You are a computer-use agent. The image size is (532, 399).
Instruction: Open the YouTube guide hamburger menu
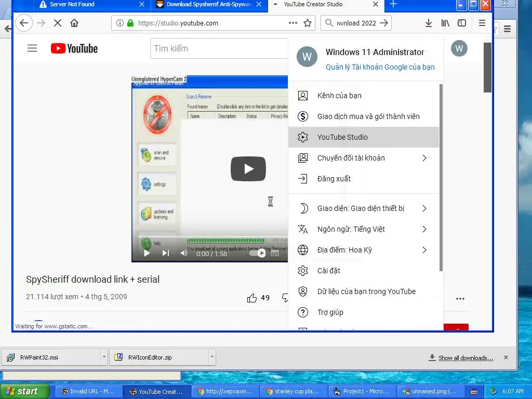[32, 48]
